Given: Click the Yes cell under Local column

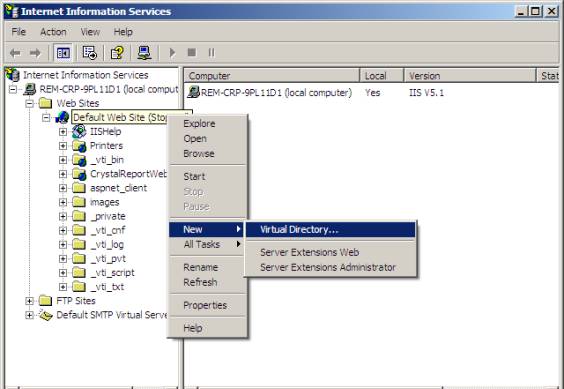Looking at the screenshot, I should tap(373, 93).
